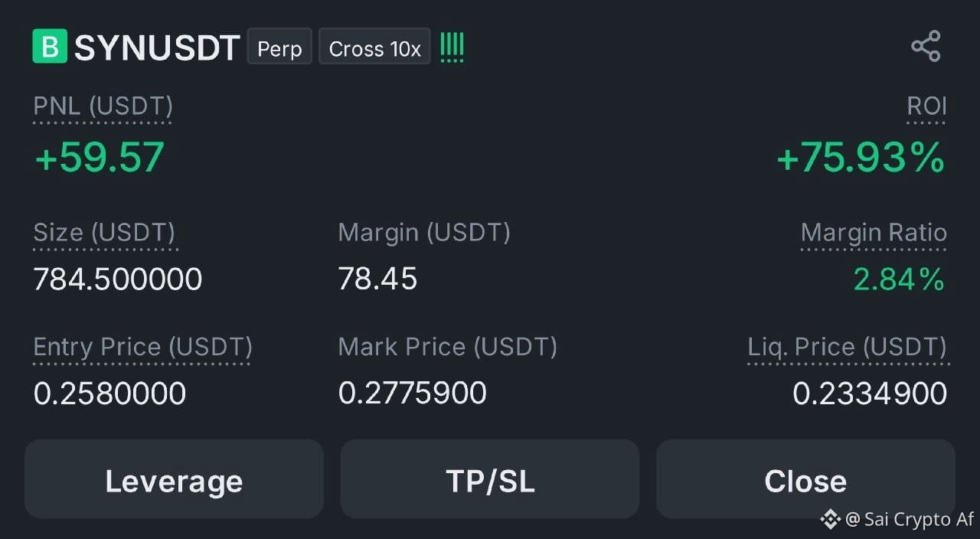Tap the green ADL bars indicator
The height and width of the screenshot is (539, 980).
[x=452, y=47]
